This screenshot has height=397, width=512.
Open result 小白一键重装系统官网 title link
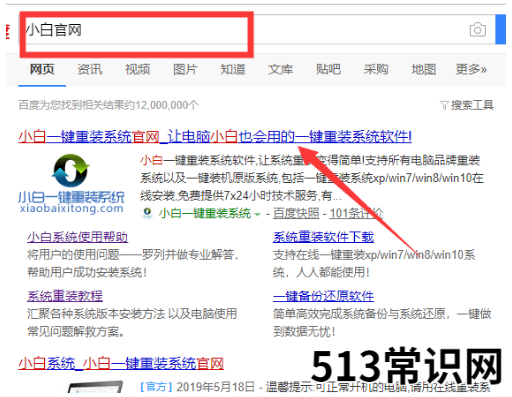tap(215, 137)
